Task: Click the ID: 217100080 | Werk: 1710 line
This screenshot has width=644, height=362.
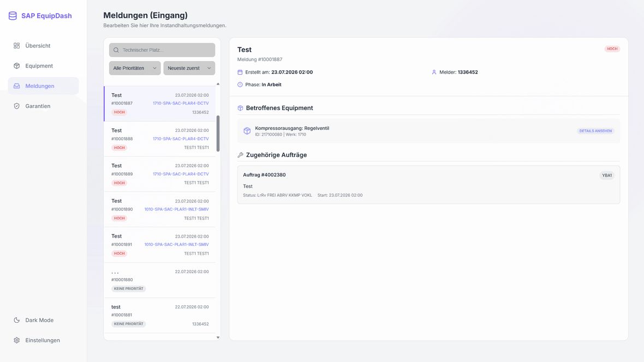Action: pyautogui.click(x=281, y=135)
